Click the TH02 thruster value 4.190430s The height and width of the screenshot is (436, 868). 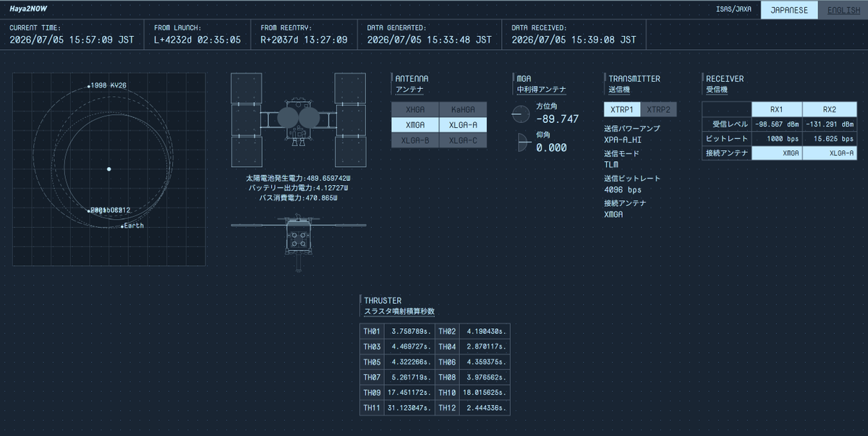(x=485, y=331)
